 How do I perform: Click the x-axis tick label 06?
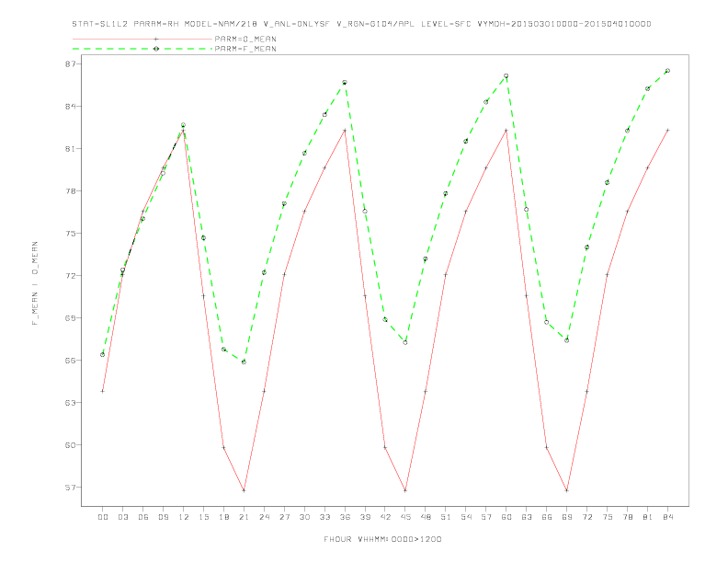coord(143,517)
